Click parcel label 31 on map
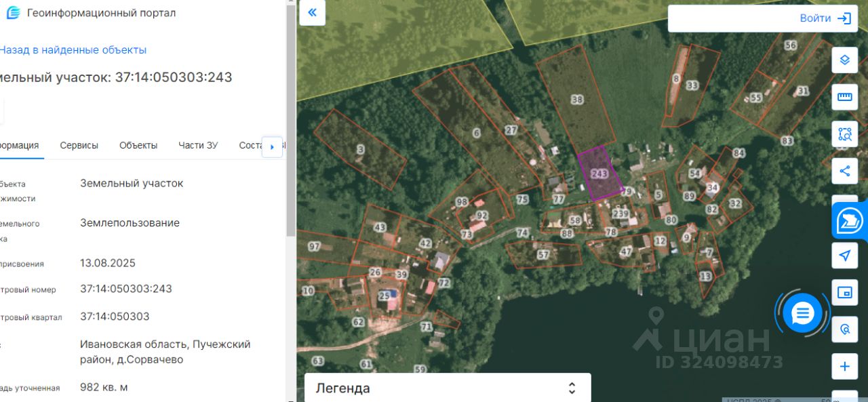Screen dimensions: 868x402 click(803, 91)
